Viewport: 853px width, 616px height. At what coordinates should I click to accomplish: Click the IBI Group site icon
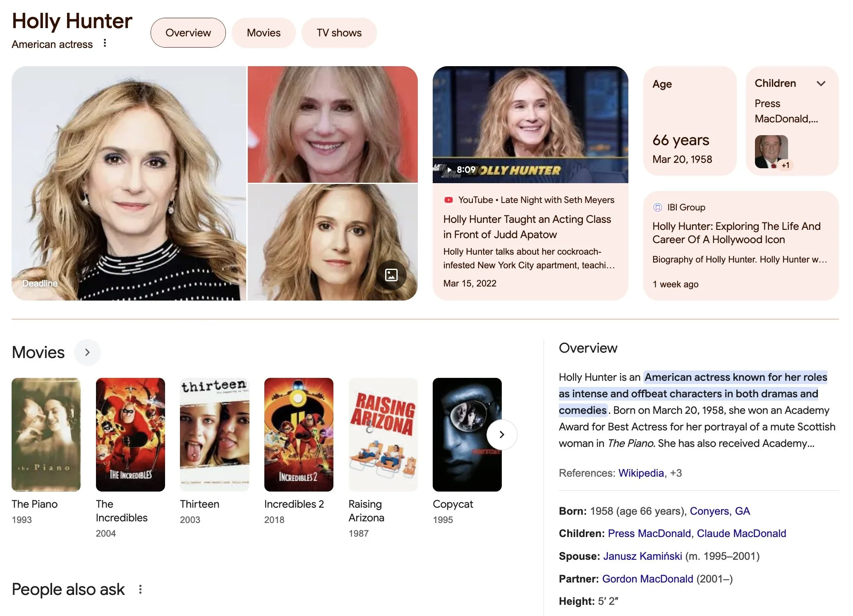[657, 207]
